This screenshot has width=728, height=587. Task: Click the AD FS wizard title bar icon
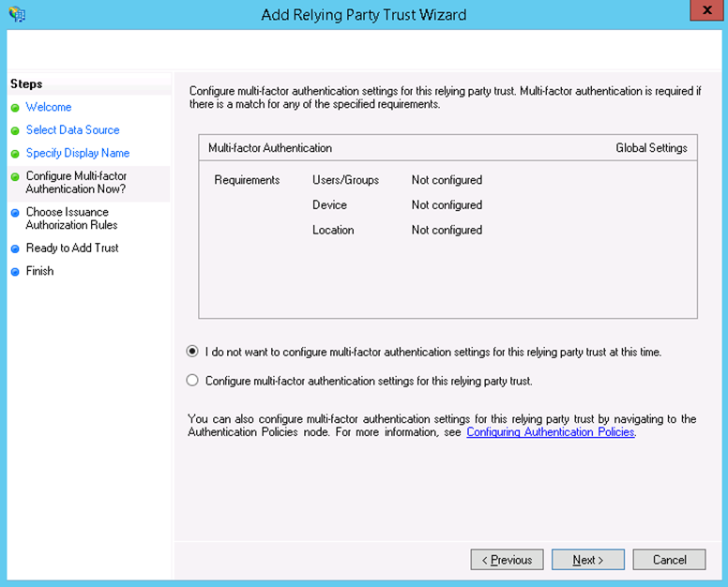pyautogui.click(x=17, y=14)
